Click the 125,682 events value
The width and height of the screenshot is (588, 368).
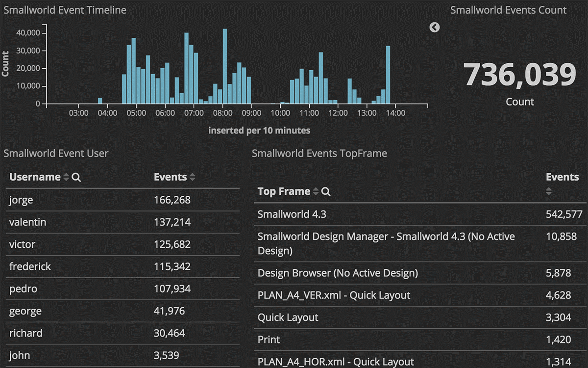click(172, 244)
